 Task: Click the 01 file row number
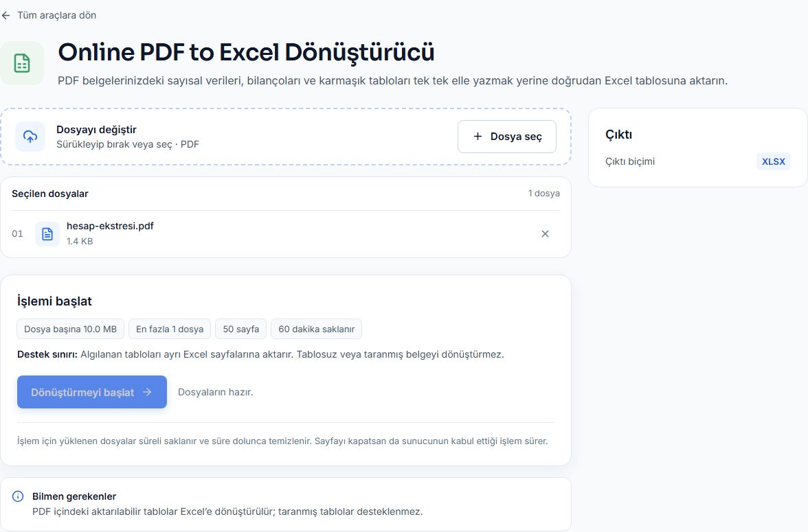tap(18, 234)
